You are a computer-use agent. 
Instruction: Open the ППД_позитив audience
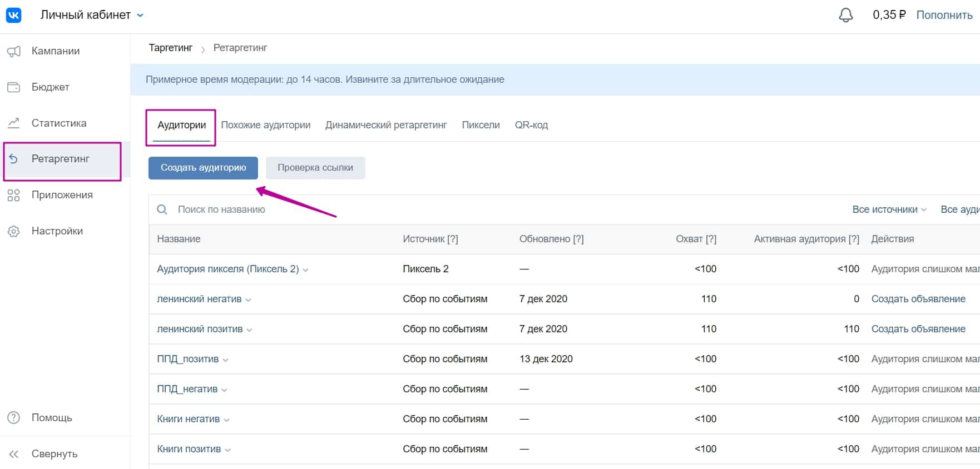click(x=188, y=359)
